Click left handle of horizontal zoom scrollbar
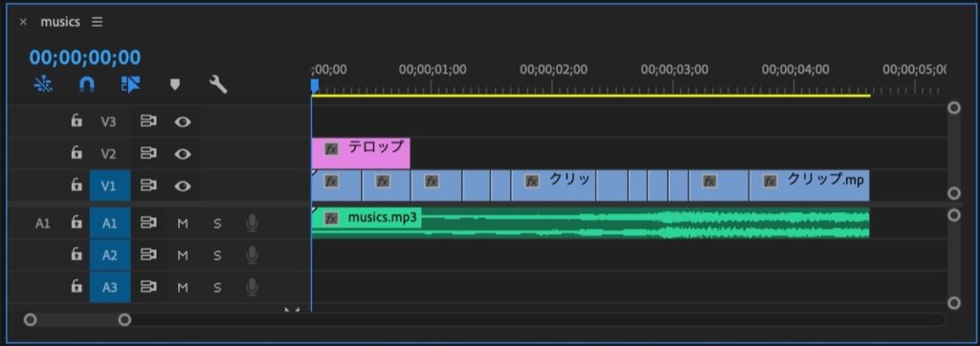The image size is (980, 346). (30, 320)
